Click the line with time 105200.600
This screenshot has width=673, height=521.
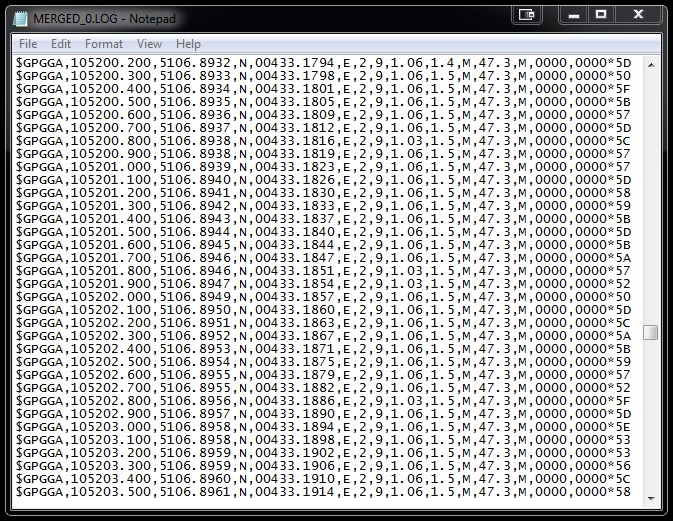[x=324, y=115]
